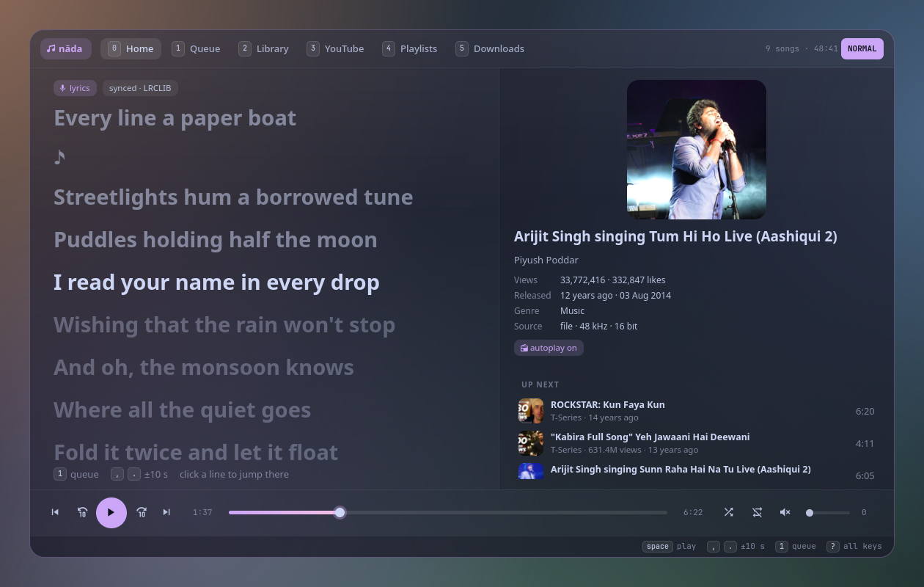Jump to lyric "Where all the quiet goes"
Image resolution: width=924 pixels, height=587 pixels.
click(182, 410)
